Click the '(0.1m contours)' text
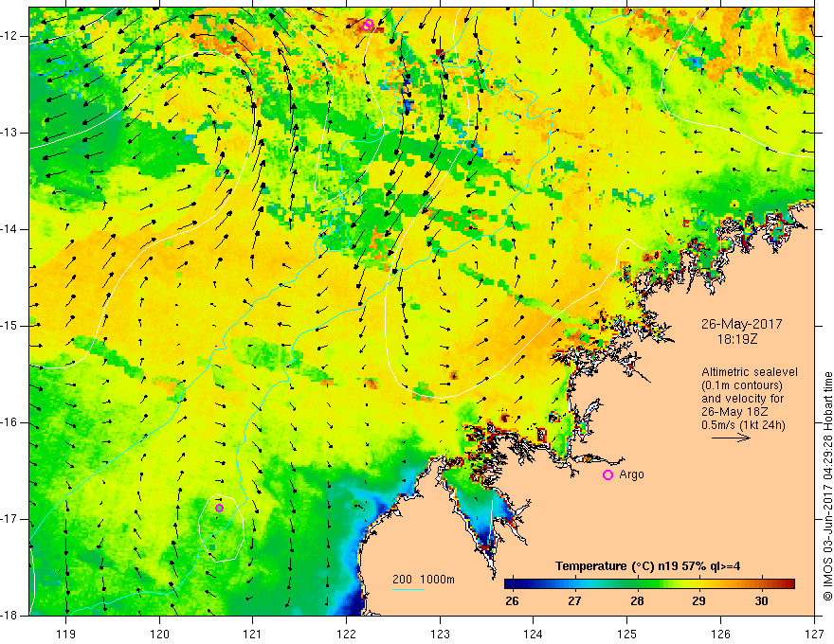The width and height of the screenshot is (834, 644). coord(742,385)
